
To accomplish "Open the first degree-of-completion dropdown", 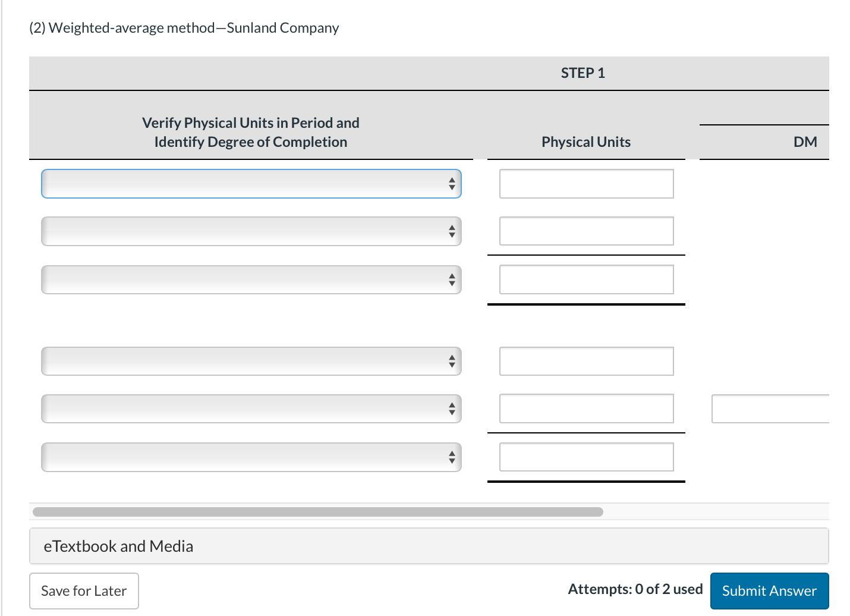I will [250, 184].
